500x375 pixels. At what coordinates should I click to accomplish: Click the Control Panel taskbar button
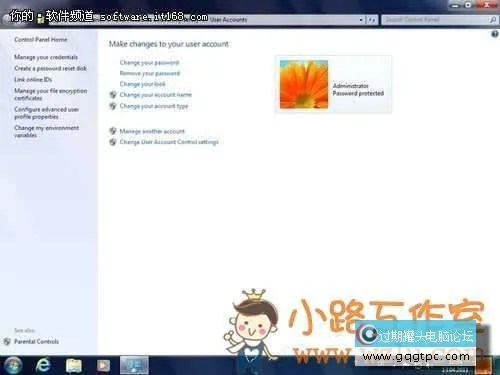(x=134, y=365)
